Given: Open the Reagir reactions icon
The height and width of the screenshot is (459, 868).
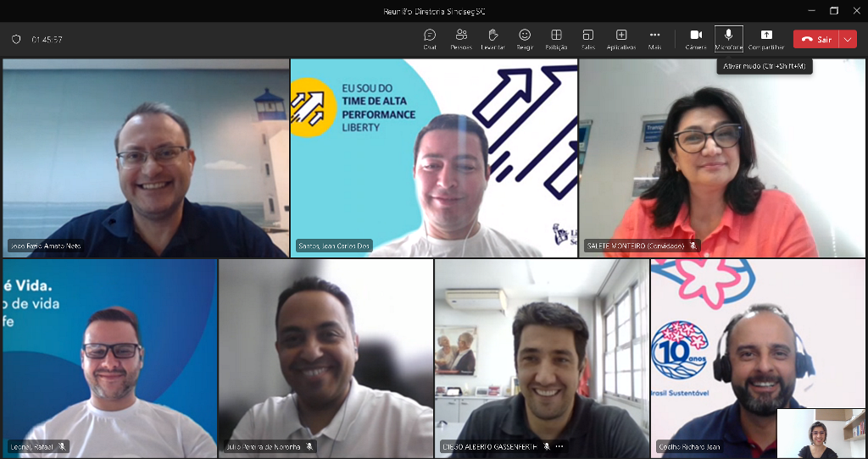Looking at the screenshot, I should [525, 38].
